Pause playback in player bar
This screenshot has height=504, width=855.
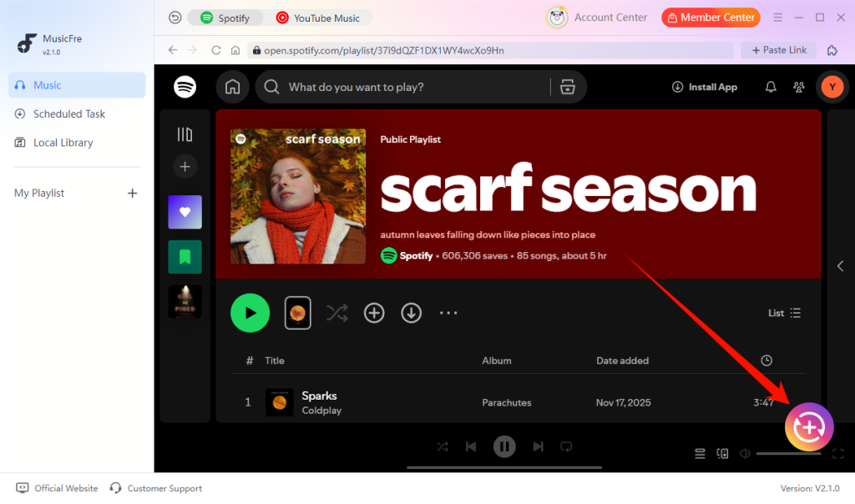pos(504,446)
